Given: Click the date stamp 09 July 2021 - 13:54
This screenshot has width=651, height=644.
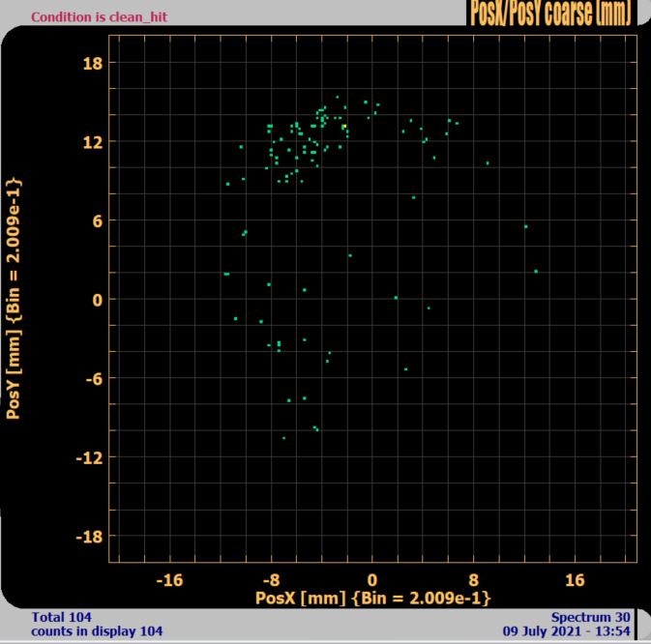Looking at the screenshot, I should pyautogui.click(x=568, y=631).
